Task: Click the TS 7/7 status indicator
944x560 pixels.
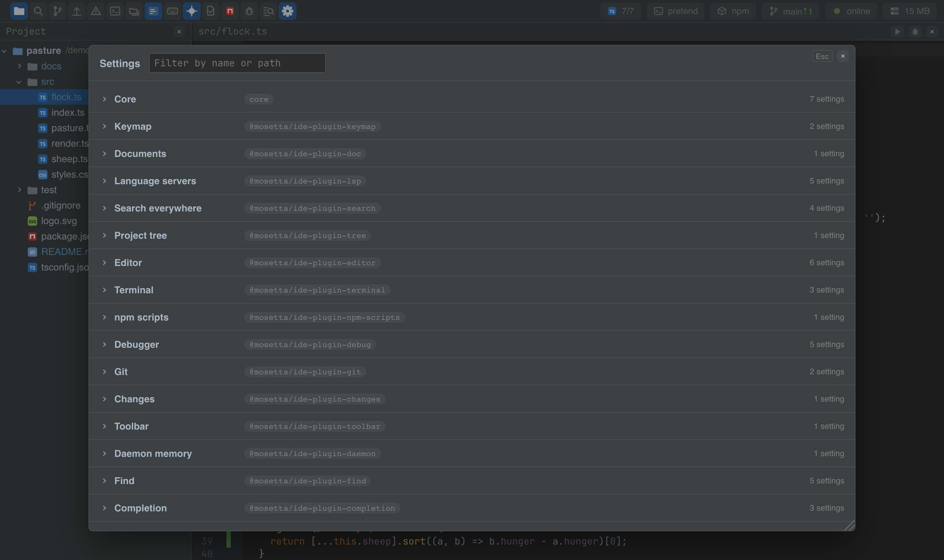Action: pos(621,11)
